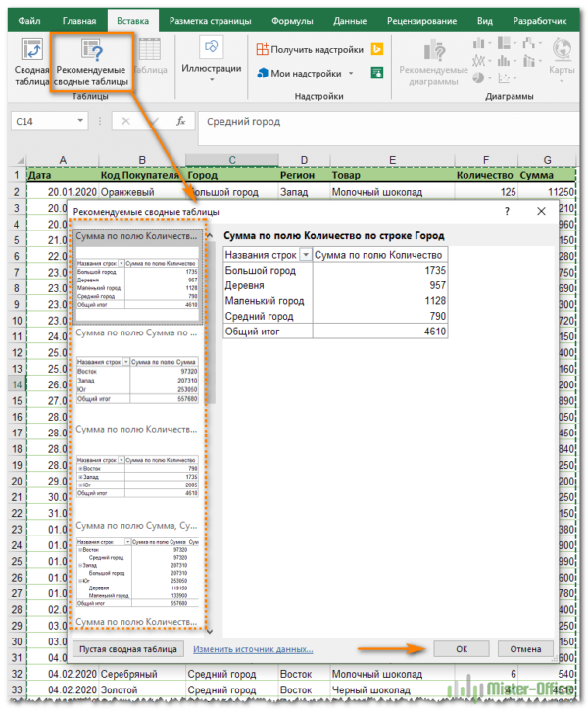The height and width of the screenshot is (715, 588).
Task: Click the dialog help question mark
Action: click(507, 211)
